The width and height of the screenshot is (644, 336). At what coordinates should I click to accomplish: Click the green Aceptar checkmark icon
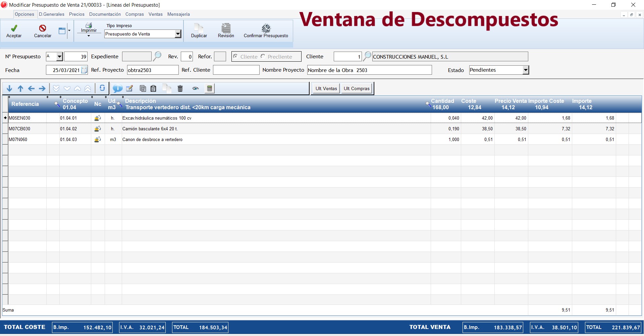(14, 28)
